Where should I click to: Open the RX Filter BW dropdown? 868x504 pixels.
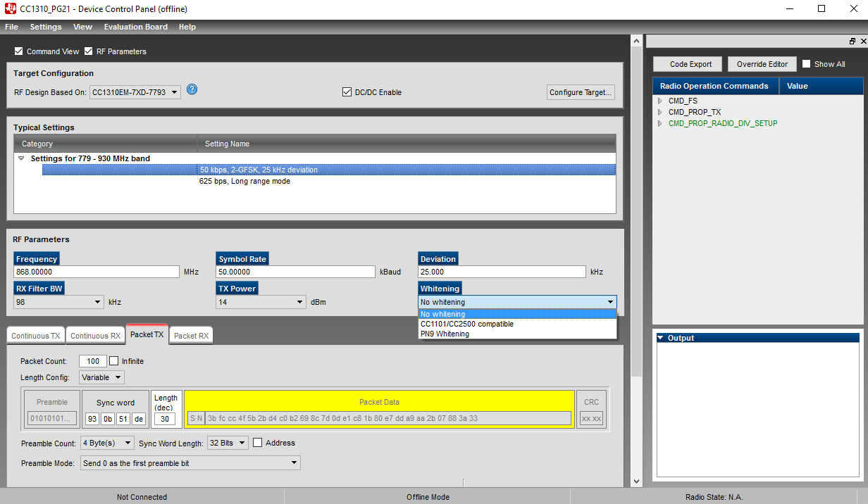[59, 302]
